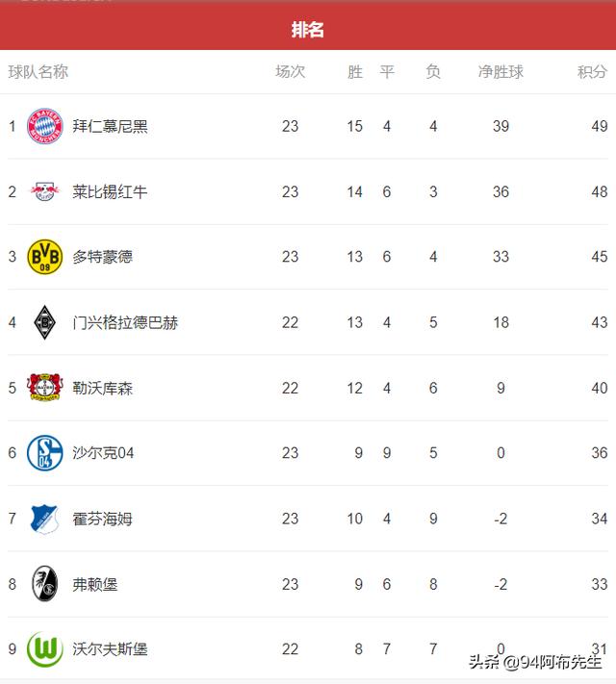Click the 球队名称 column header
Viewport: 616px width, 684px height.
coord(38,71)
